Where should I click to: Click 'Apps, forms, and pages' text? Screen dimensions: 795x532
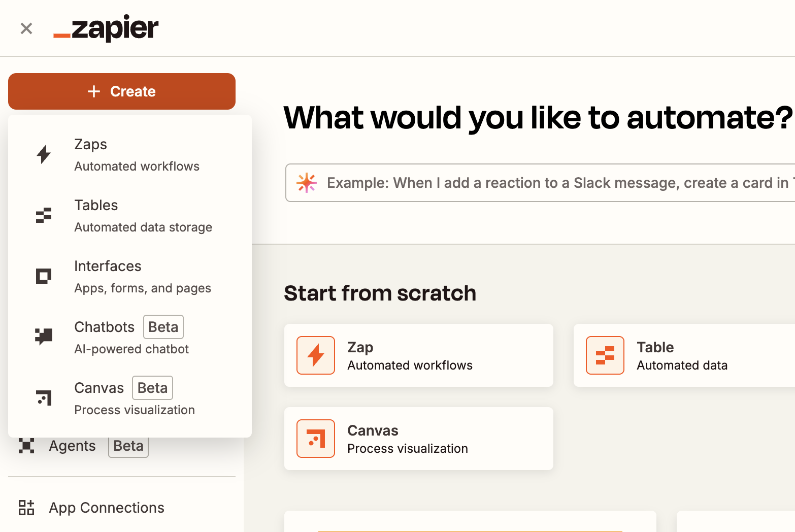[x=143, y=288]
